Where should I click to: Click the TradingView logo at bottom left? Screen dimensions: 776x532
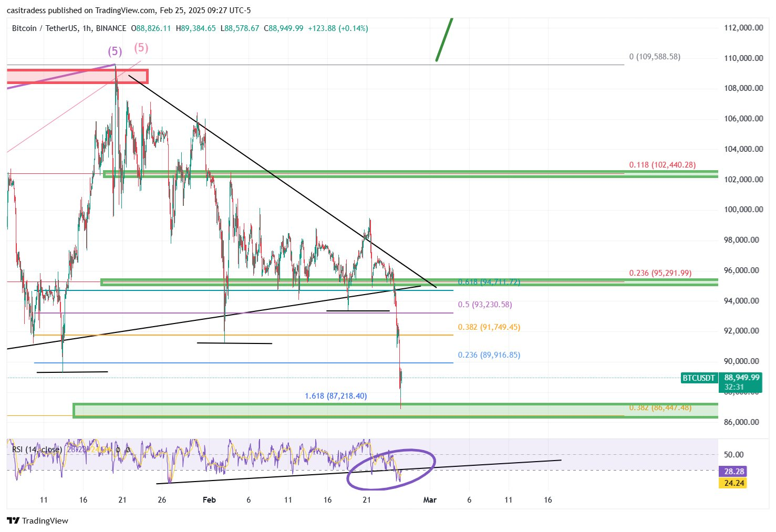pyautogui.click(x=37, y=520)
